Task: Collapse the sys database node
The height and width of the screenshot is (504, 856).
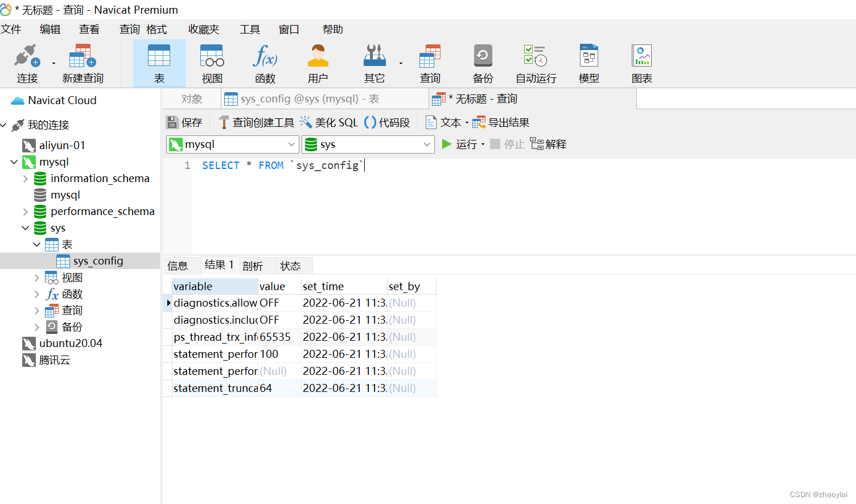Action: coord(26,228)
